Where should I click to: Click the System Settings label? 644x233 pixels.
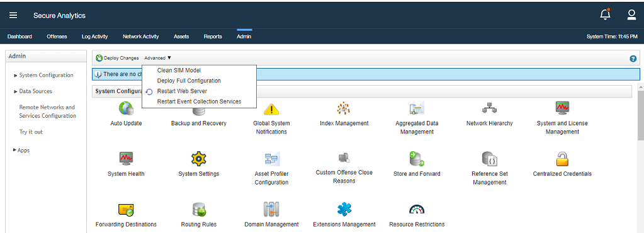(199, 174)
